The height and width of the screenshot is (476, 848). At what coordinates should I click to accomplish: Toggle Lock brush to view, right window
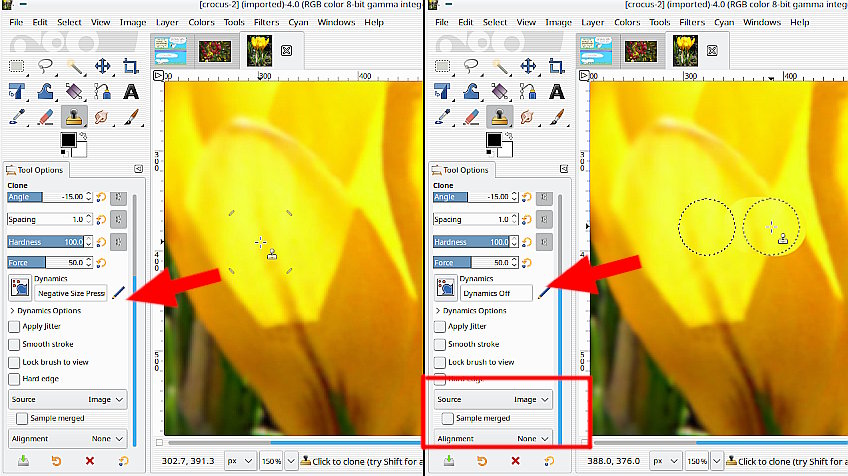click(x=440, y=362)
